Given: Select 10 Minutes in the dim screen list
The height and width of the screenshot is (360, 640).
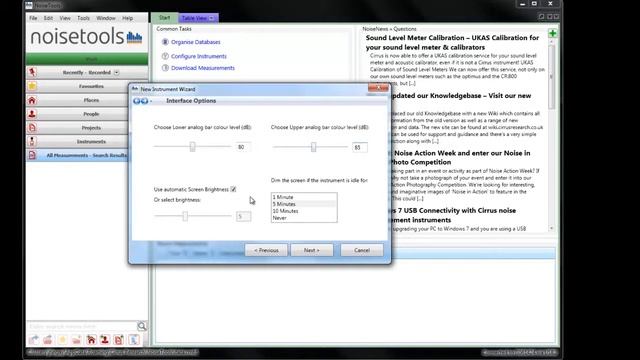Looking at the screenshot, I should coord(304,211).
